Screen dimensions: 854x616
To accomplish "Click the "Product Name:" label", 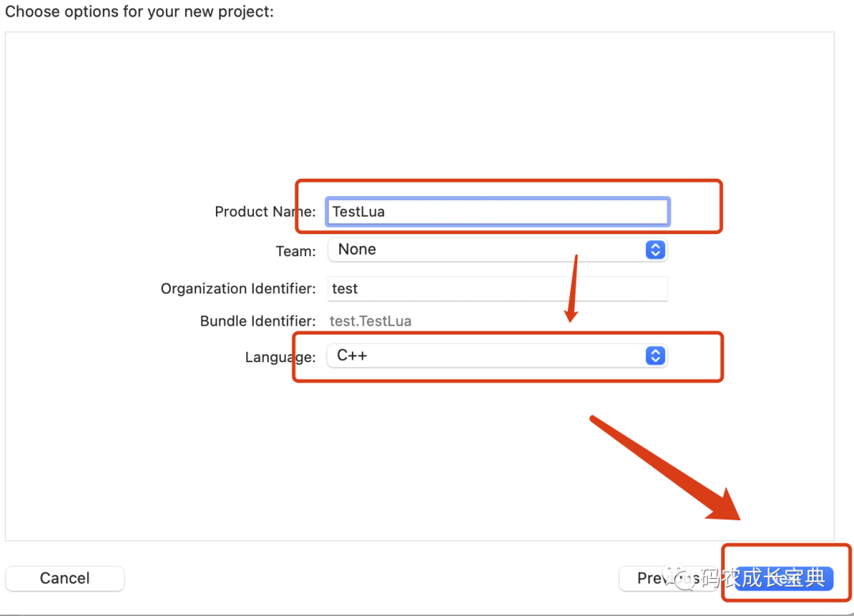I will point(265,212).
